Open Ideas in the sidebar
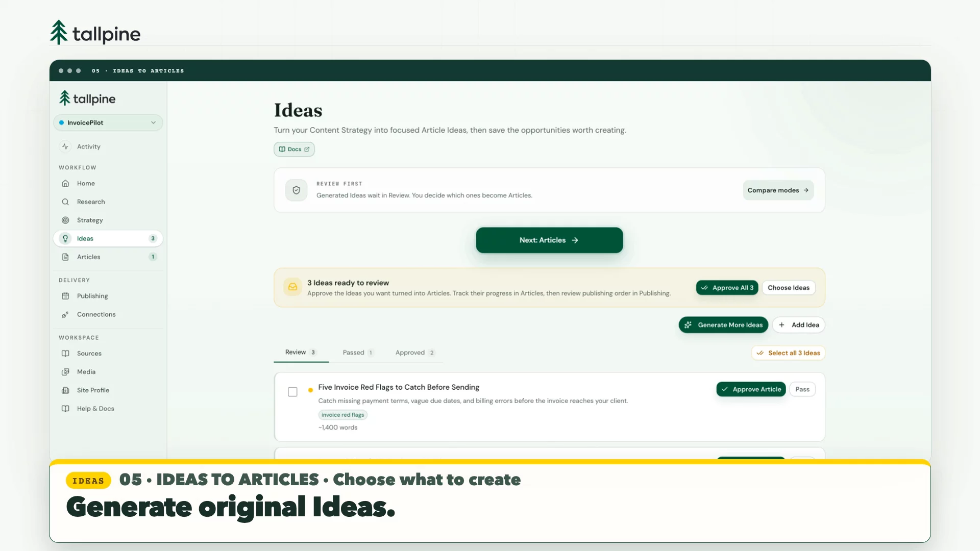 [108, 238]
